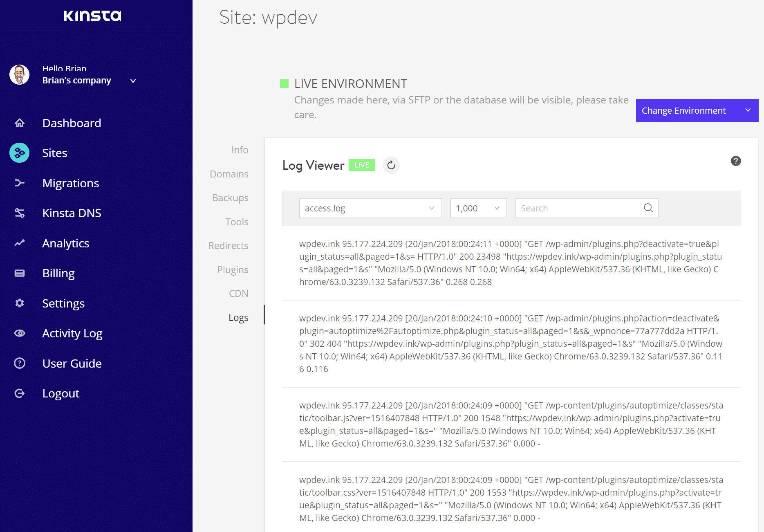
Task: Click the refresh logs icon
Action: tap(391, 165)
